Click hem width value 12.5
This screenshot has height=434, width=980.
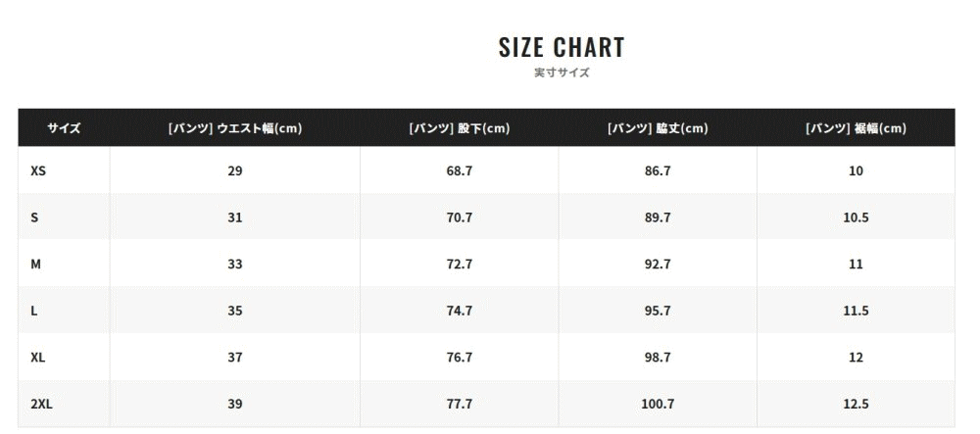[856, 404]
